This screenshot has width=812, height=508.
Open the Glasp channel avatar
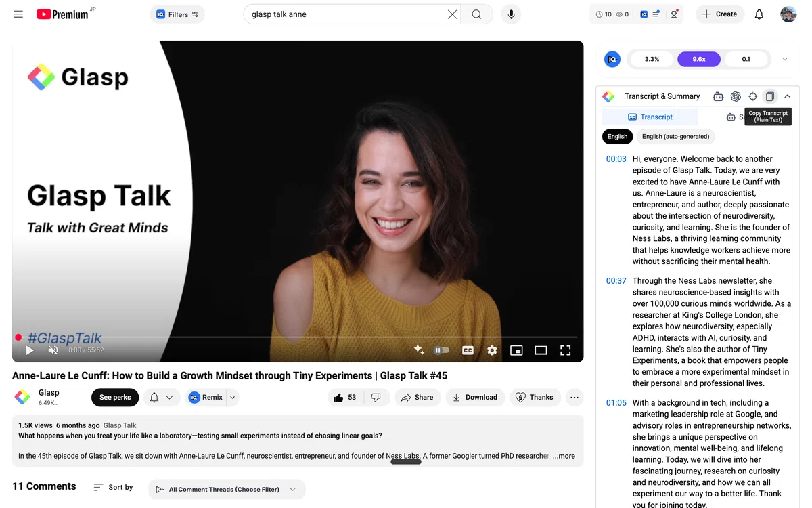coord(22,397)
